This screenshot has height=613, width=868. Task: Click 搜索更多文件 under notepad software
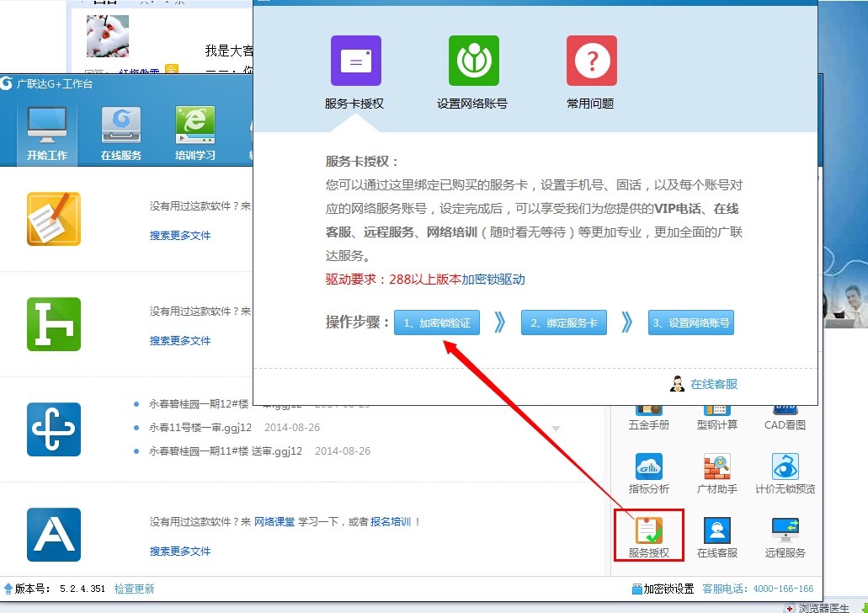[x=180, y=235]
